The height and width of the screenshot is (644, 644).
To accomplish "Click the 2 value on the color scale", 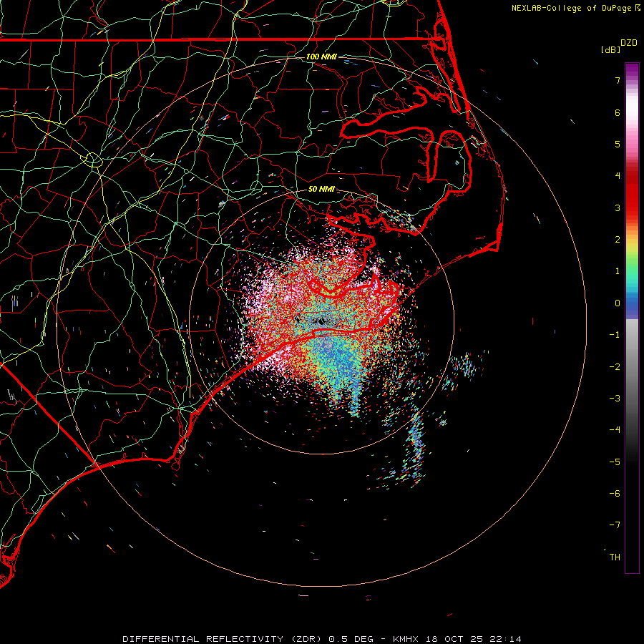I will [x=618, y=240].
